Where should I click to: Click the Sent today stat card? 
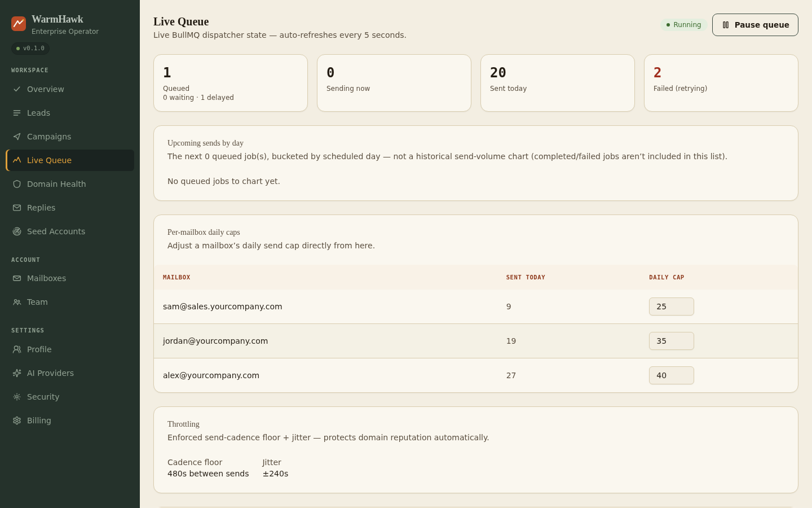click(558, 83)
